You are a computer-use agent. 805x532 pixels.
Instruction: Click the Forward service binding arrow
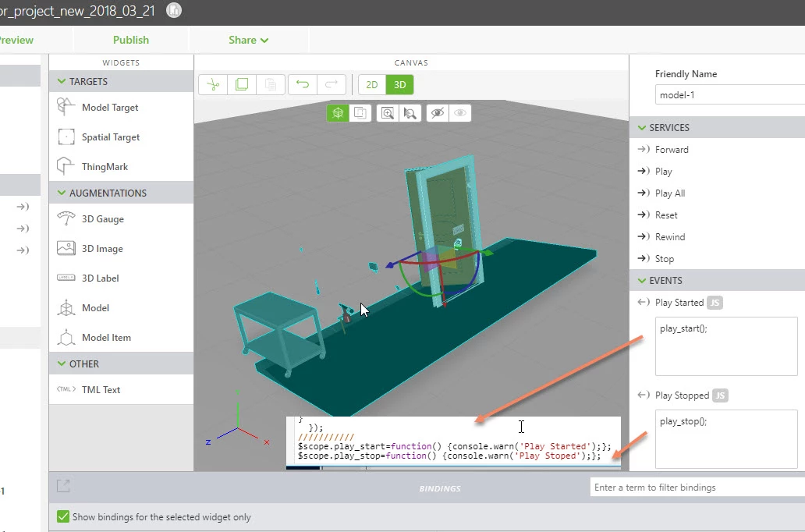[x=644, y=150]
